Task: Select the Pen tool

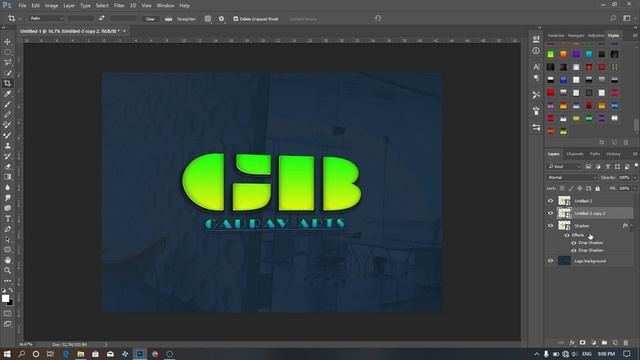Action: 7,229
